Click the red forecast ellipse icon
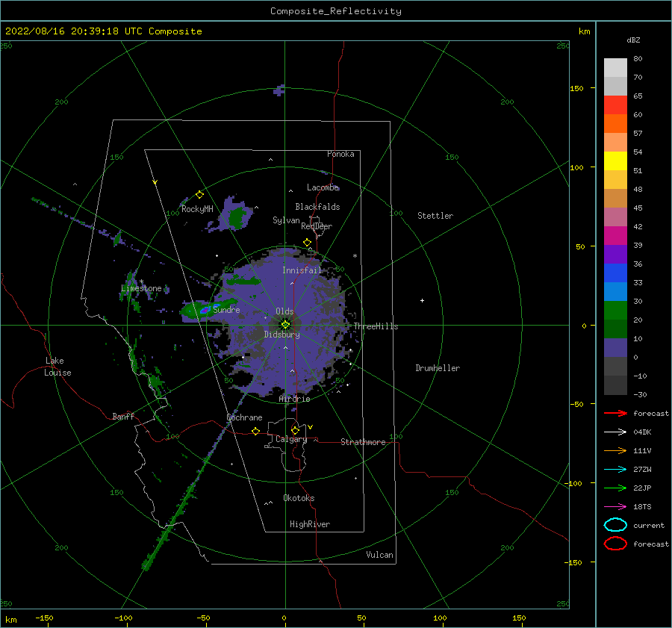672x628 pixels. (x=615, y=544)
